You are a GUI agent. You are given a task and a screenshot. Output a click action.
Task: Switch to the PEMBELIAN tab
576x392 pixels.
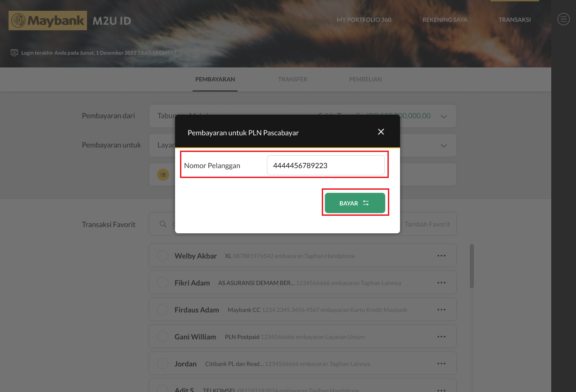point(365,80)
